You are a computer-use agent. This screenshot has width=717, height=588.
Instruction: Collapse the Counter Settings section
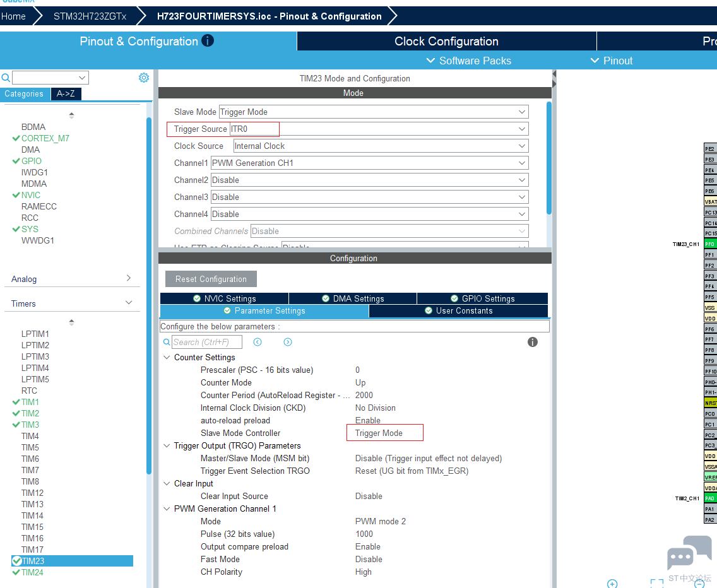pos(167,357)
